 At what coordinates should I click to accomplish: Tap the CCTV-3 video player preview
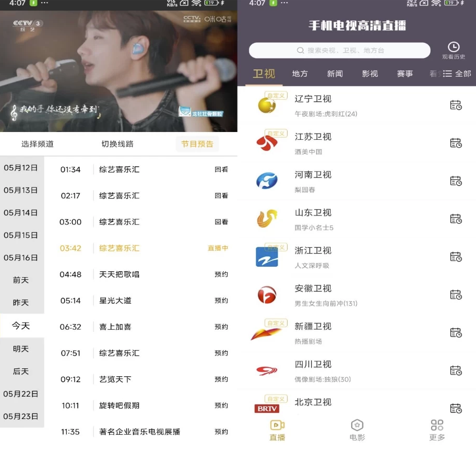[118, 71]
